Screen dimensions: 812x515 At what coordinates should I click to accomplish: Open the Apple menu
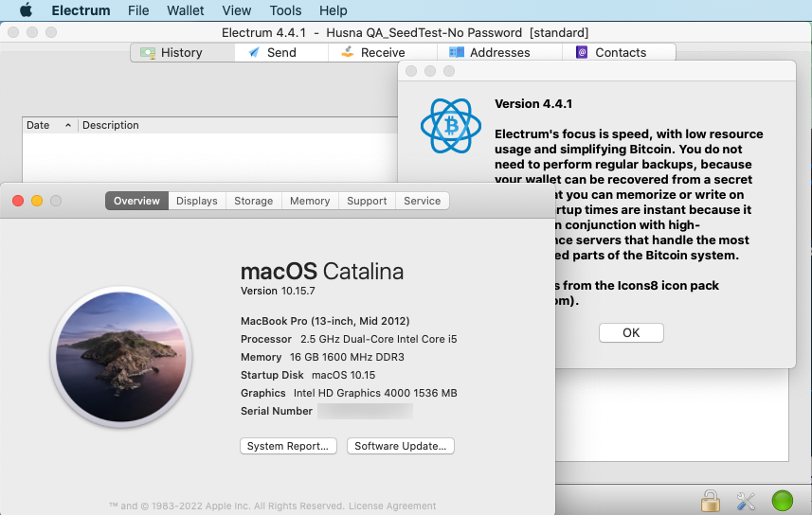click(26, 9)
